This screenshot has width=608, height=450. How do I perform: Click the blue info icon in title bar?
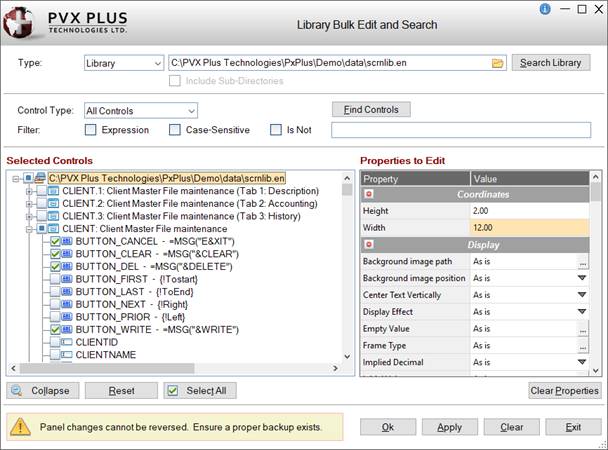545,9
